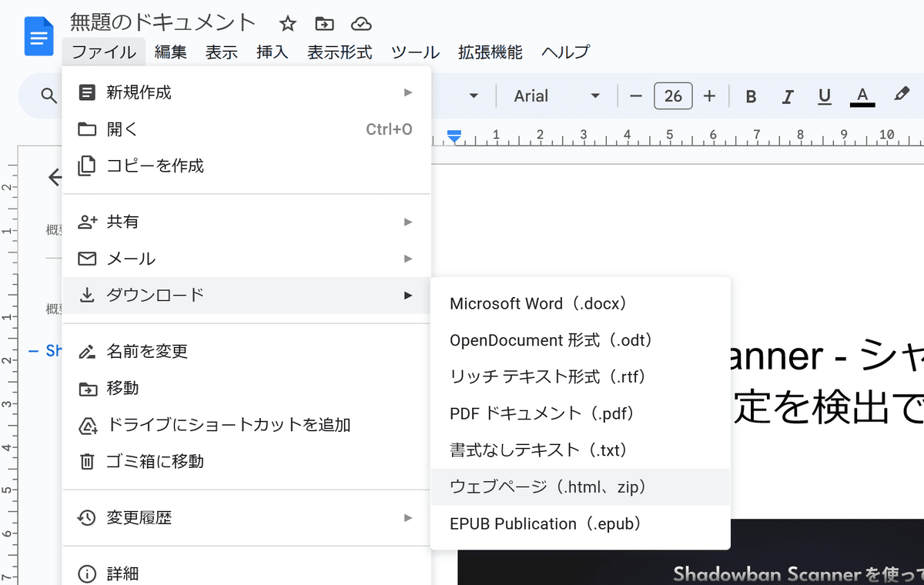The width and height of the screenshot is (924, 585).
Task: Rename the 無題のドキュメント title
Action: (x=163, y=22)
